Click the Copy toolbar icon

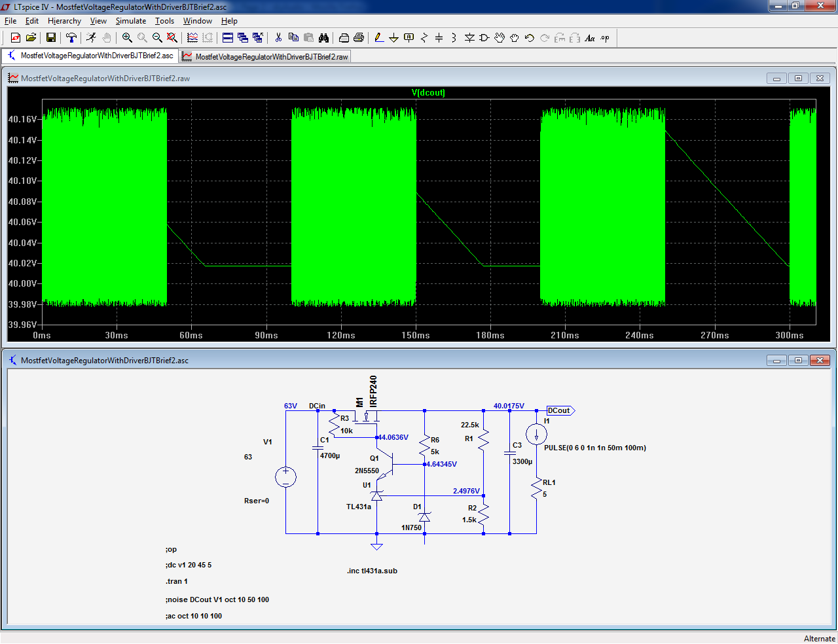point(293,38)
